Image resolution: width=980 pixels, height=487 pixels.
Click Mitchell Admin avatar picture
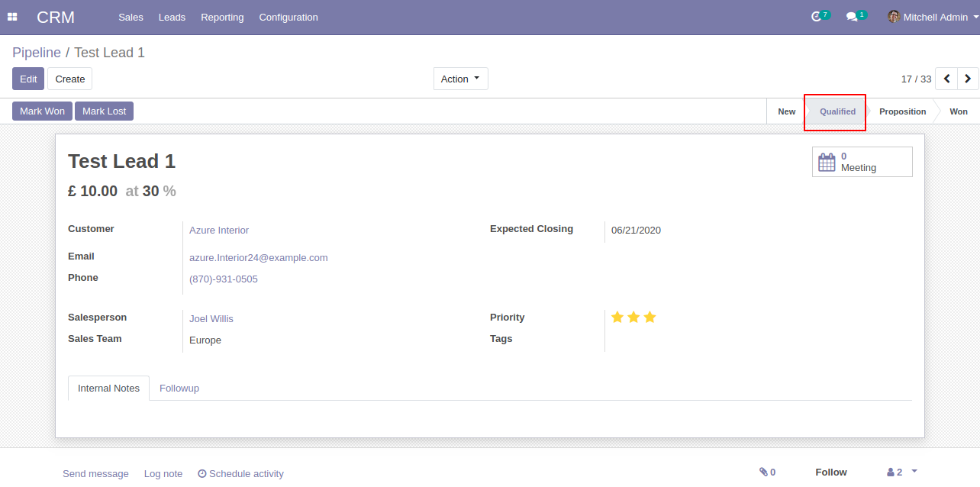pos(893,17)
